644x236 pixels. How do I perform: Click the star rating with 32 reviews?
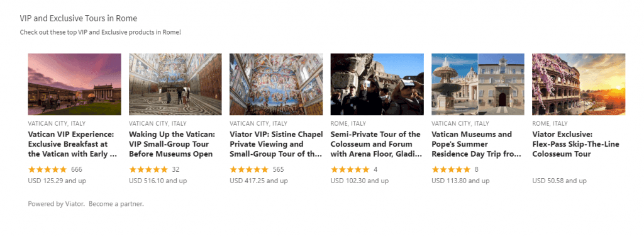148,169
